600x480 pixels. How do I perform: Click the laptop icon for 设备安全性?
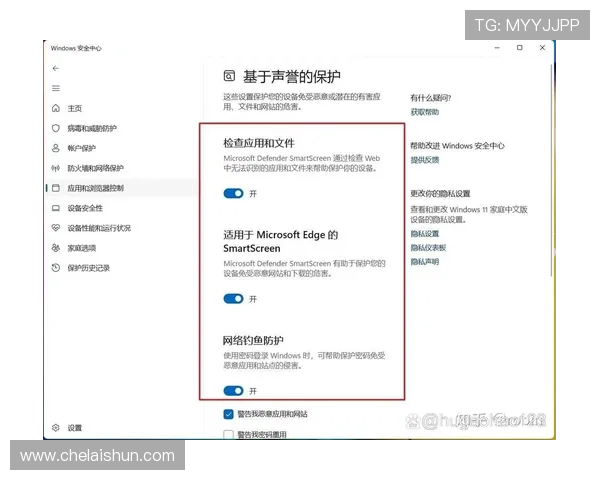coord(56,208)
